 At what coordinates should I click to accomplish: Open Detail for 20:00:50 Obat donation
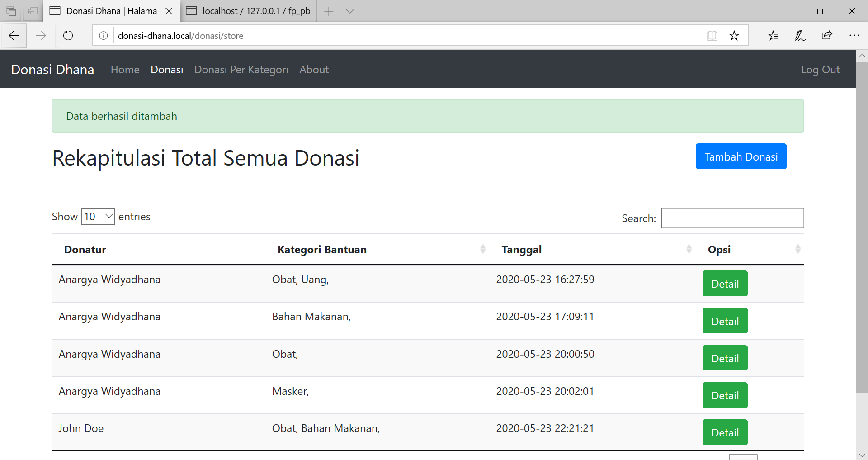[725, 358]
